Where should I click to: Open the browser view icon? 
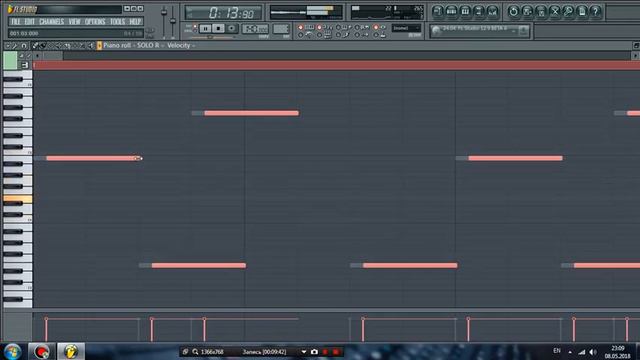pos(479,11)
